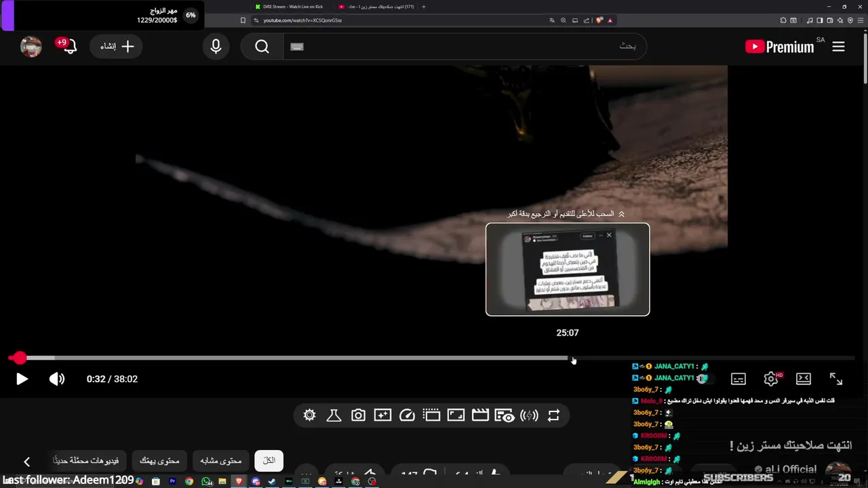Click the video title انتهت صلاحيتك مستر زين
This screenshot has width=868, height=488.
point(791,445)
